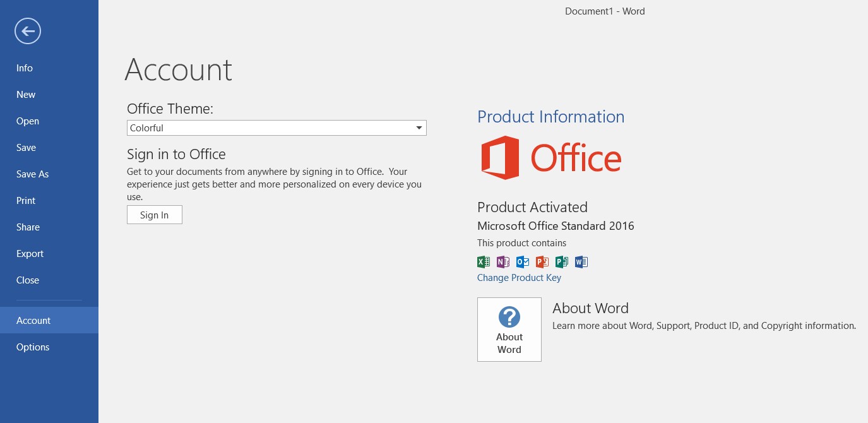Select the Excel icon under This product contains
This screenshot has height=423, width=868.
pyautogui.click(x=484, y=261)
